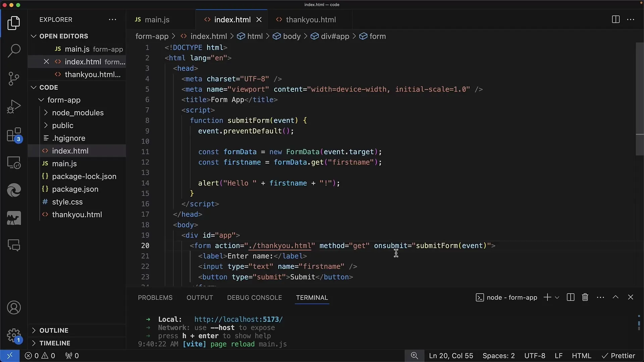Click the error count badge on Source Control

coord(18,139)
